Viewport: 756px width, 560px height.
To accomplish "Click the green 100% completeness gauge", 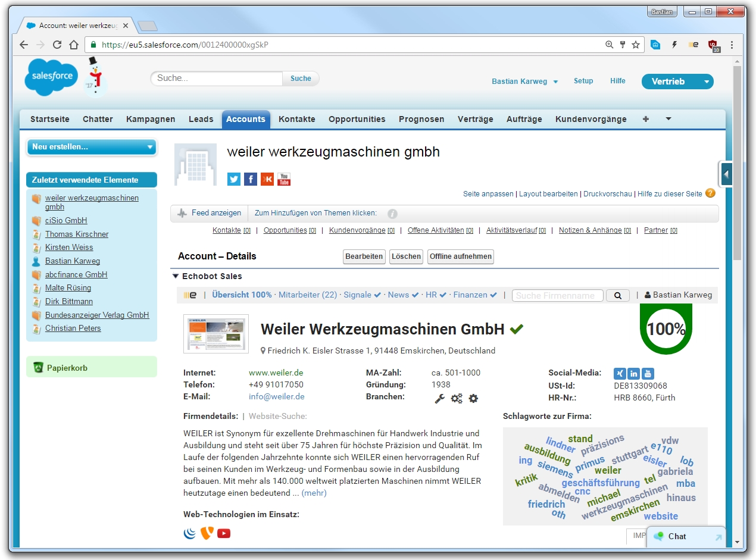I will pos(666,328).
